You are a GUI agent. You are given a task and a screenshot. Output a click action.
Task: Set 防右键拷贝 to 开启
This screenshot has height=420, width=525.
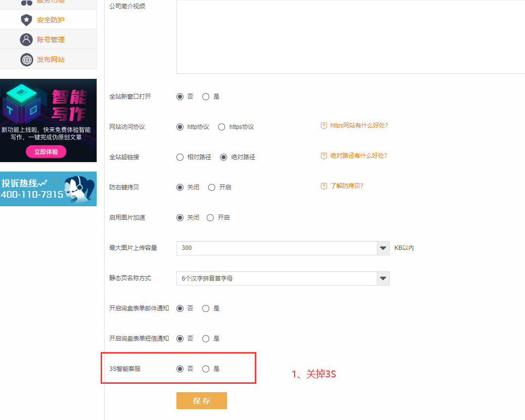[212, 187]
